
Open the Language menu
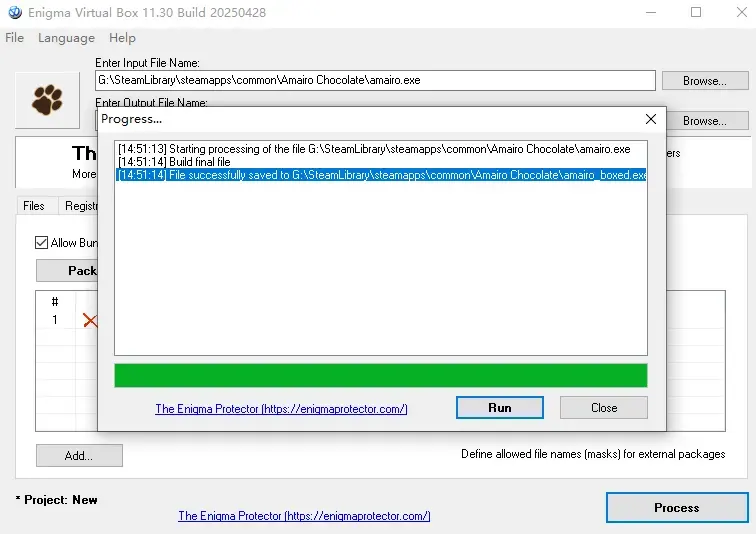point(67,38)
